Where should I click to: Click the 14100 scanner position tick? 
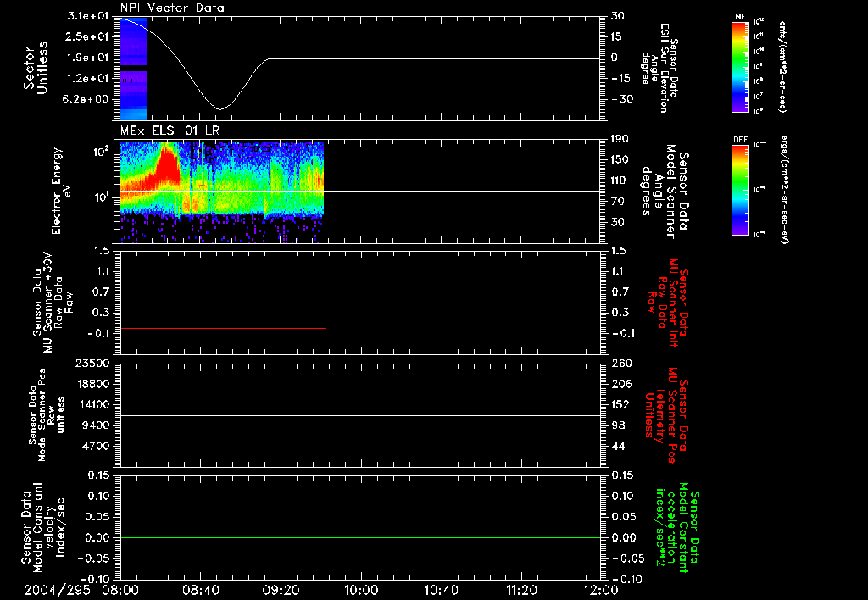[92, 404]
